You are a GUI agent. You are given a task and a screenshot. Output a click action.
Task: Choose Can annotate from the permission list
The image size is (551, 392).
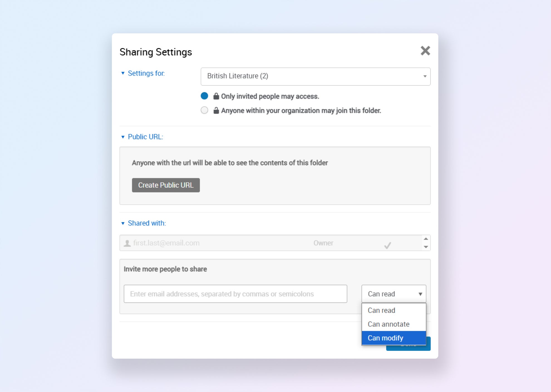(388, 324)
